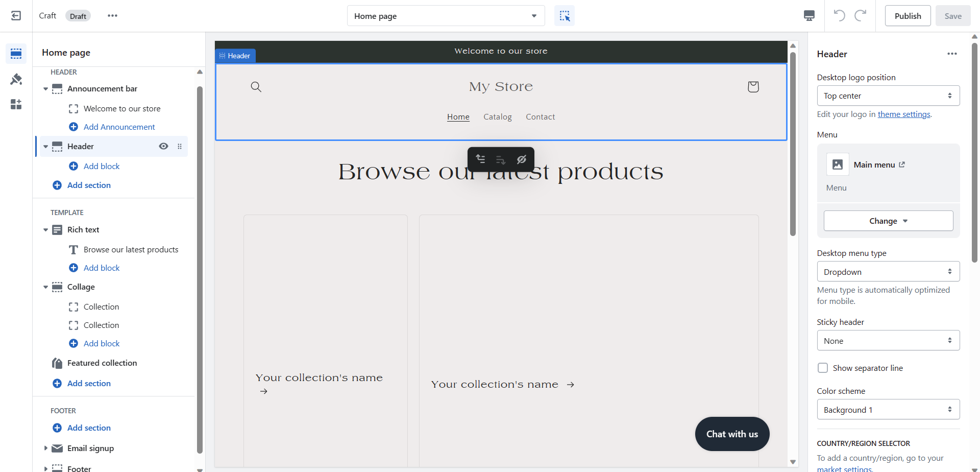The height and width of the screenshot is (472, 980).
Task: Select the first Collection block in Collage
Action: 101,306
